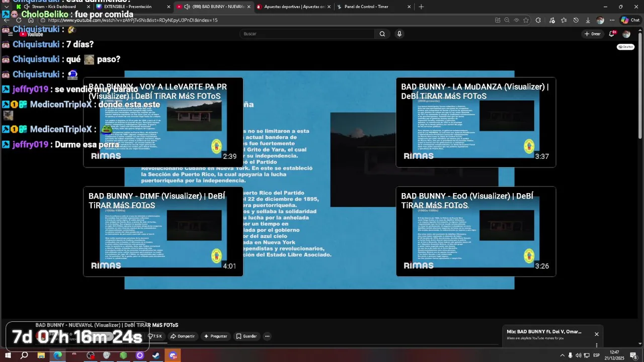
Task: Open Mix playlist three-dot menu
Action: click(597, 345)
